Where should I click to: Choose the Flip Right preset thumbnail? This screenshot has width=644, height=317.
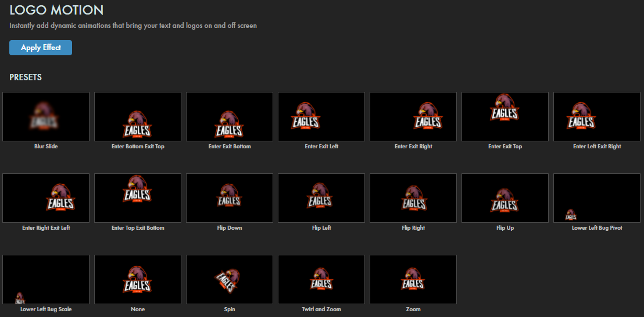[x=413, y=198]
